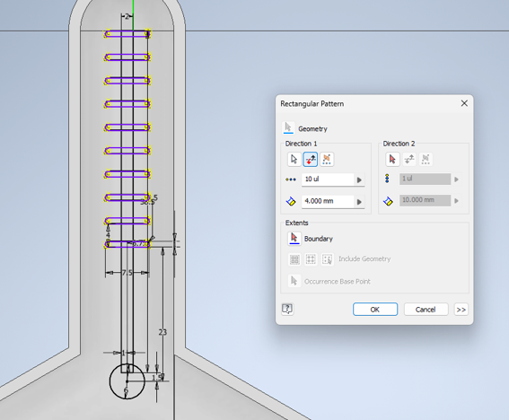The width and height of the screenshot is (509, 420).
Task: Cancel the Rectangular Pattern dialog
Action: point(426,310)
